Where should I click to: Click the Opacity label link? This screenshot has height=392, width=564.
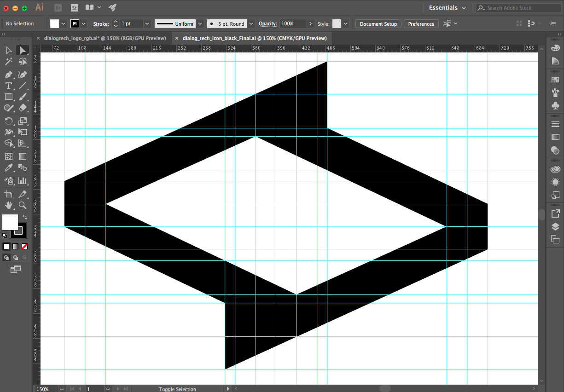267,24
